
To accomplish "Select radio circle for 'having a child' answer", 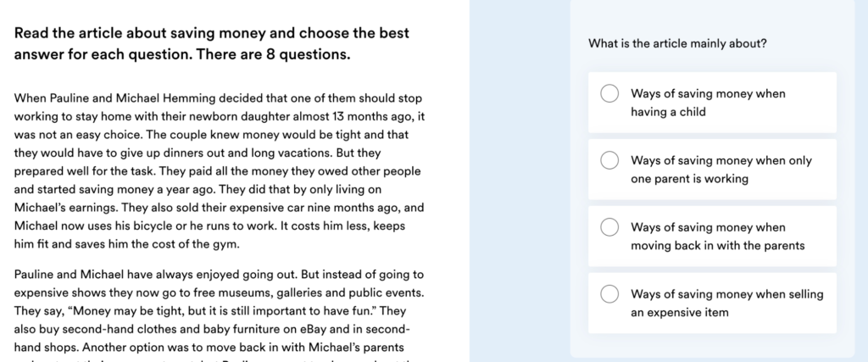I will [609, 93].
